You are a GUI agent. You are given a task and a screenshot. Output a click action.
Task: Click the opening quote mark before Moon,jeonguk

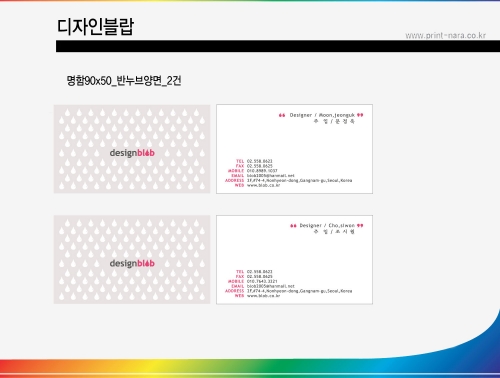pyautogui.click(x=282, y=115)
